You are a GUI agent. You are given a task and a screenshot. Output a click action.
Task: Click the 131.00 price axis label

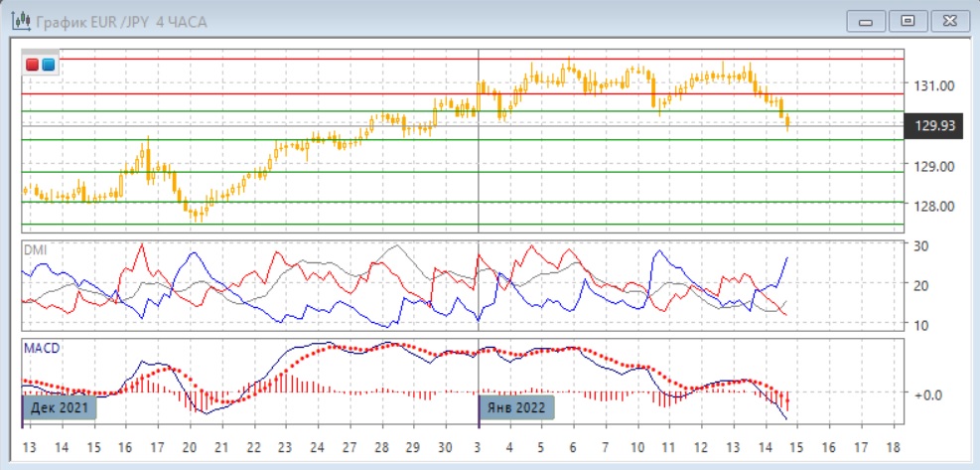(x=934, y=86)
